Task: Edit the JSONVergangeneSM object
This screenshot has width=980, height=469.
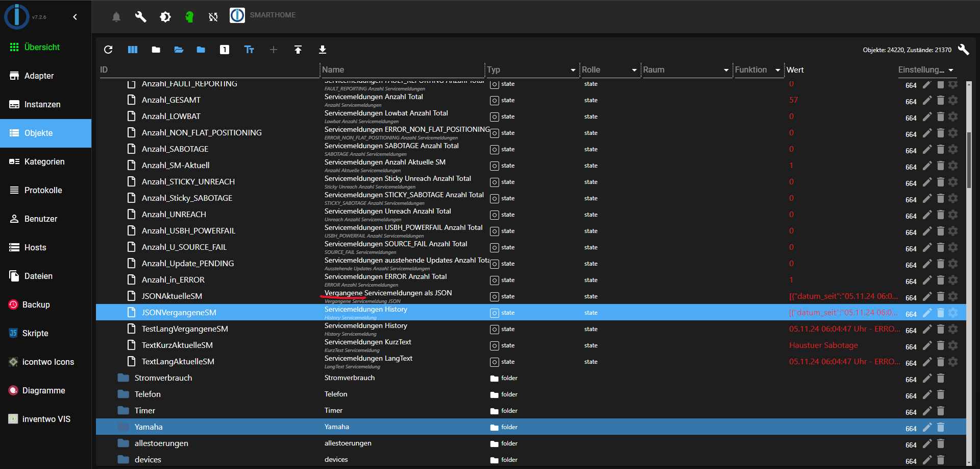Action: [x=927, y=313]
